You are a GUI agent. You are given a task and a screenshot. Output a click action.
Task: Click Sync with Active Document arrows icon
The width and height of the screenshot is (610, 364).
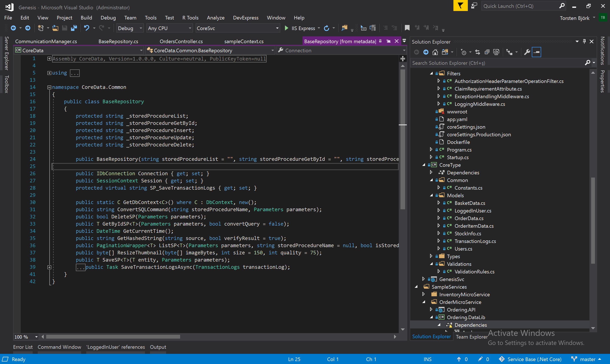(x=477, y=52)
